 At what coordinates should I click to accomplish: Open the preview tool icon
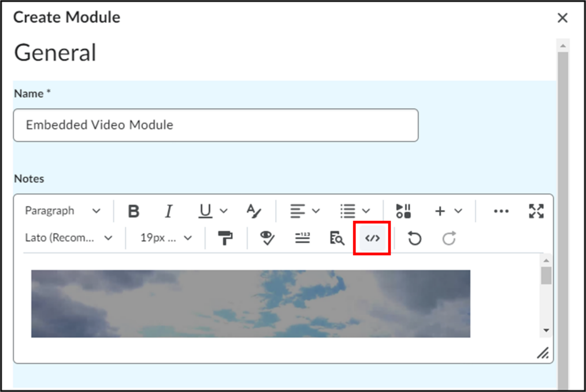pyautogui.click(x=337, y=238)
